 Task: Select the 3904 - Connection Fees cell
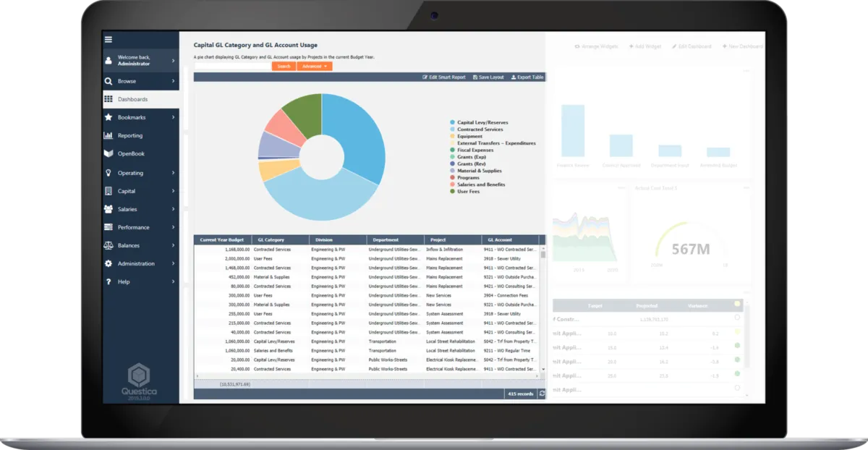[511, 296]
